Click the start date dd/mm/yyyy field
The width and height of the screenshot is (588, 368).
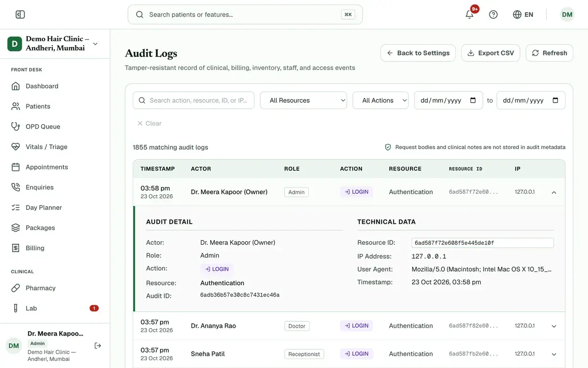click(448, 100)
